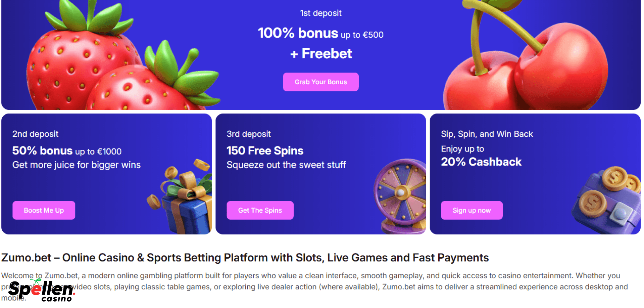Viewport: 644px width, 308px height.
Task: Select the 1st deposit banner
Action: point(320,54)
